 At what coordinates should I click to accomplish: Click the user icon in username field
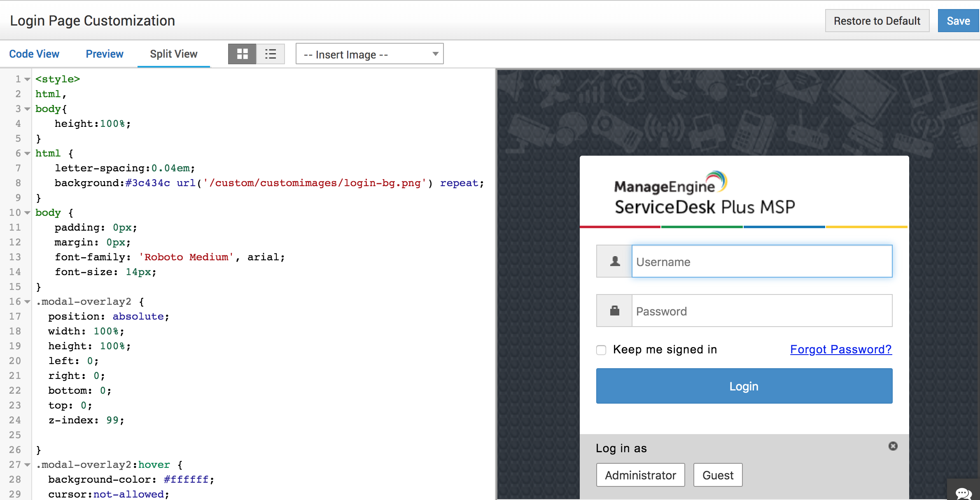(614, 262)
